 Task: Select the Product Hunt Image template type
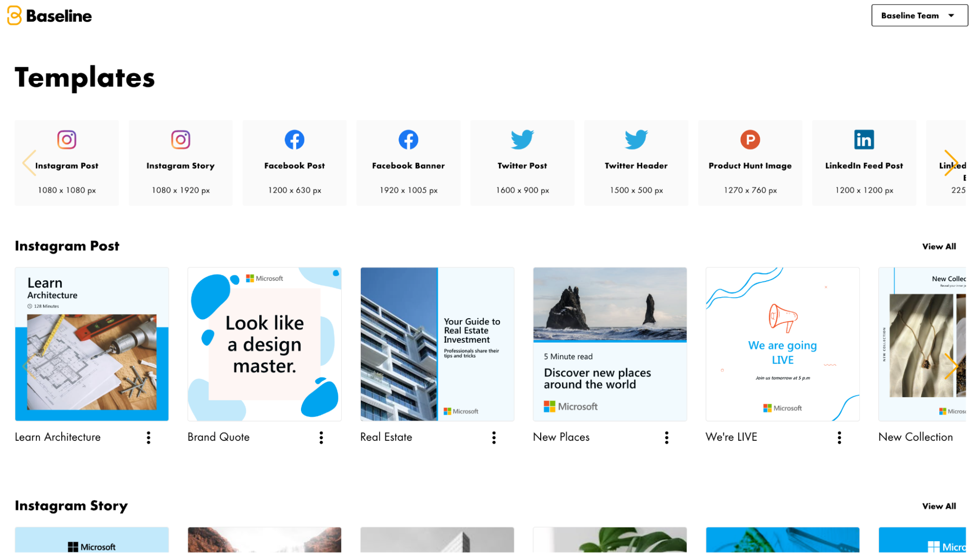point(751,161)
